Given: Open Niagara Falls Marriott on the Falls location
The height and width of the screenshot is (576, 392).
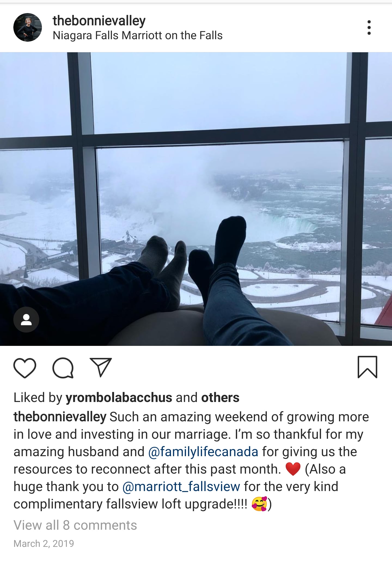Looking at the screenshot, I should tap(137, 36).
